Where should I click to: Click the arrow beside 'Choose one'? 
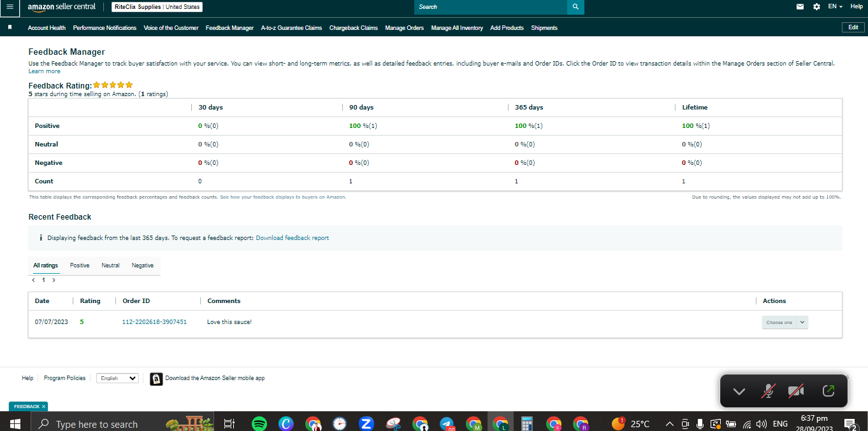coord(802,322)
